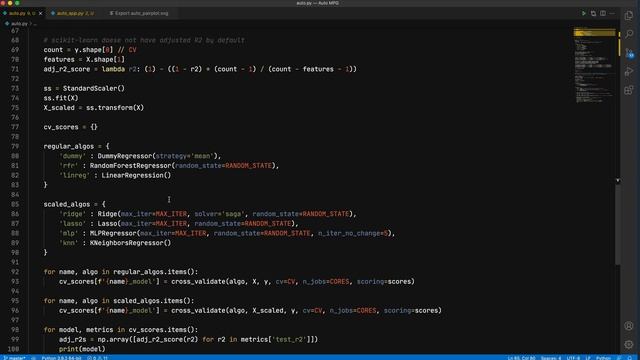The height and width of the screenshot is (360, 640).
Task: Open errors and warnings count in status bar
Action: pyautogui.click(x=97, y=358)
